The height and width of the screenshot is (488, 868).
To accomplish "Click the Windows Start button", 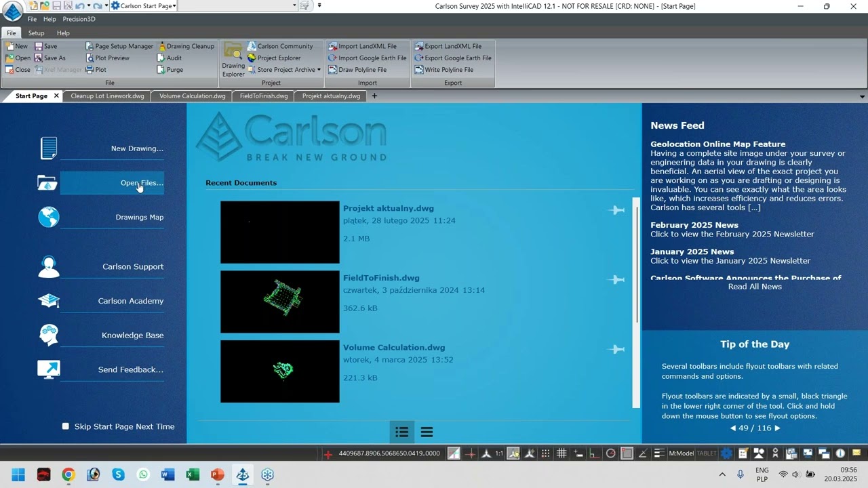I will (18, 474).
